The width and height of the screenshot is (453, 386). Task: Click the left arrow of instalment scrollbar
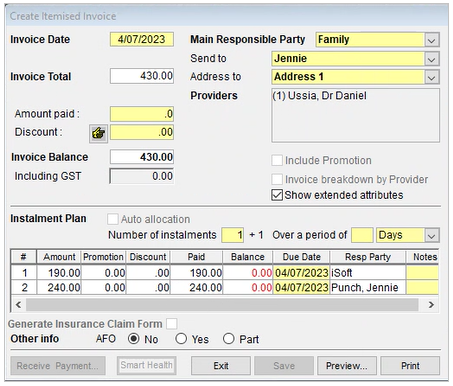(x=19, y=305)
